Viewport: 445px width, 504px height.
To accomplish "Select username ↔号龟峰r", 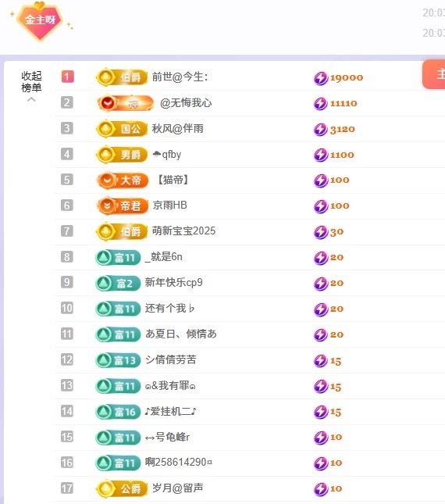I will click(x=167, y=437).
